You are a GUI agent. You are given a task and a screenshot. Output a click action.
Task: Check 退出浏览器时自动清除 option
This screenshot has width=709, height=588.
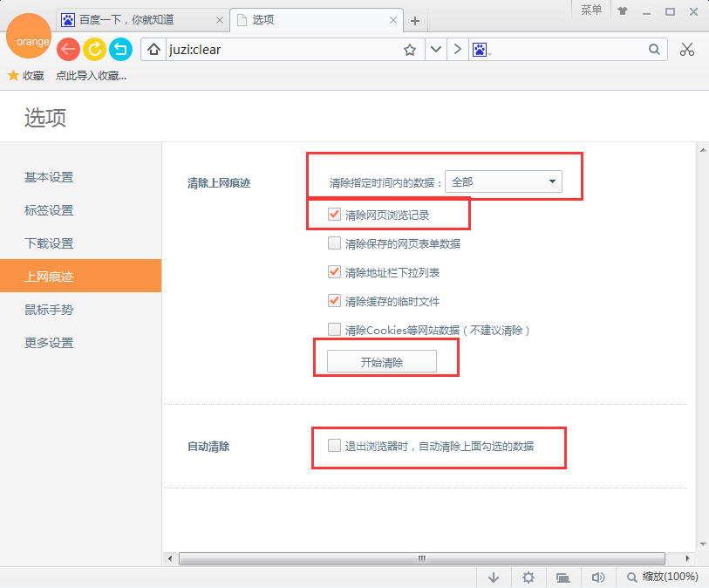click(x=334, y=445)
